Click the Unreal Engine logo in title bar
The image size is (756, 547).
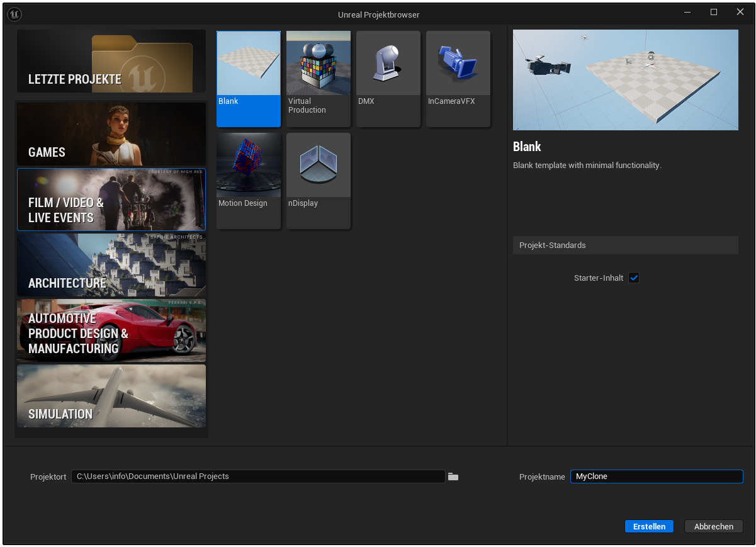15,14
